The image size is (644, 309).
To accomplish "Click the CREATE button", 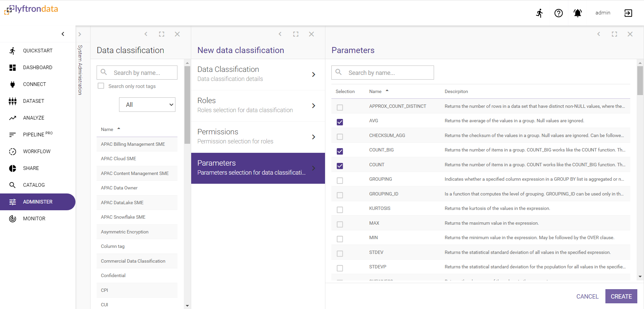I will click(x=621, y=296).
